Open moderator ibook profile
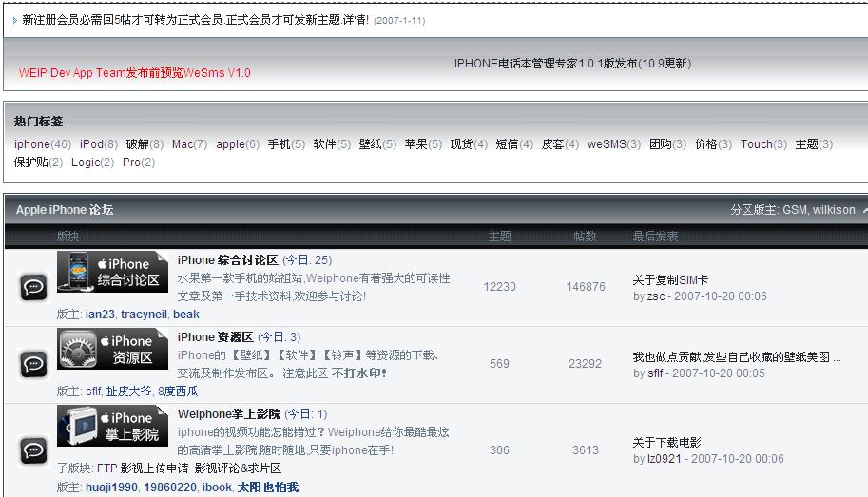This screenshot has height=497, width=868. 217,487
